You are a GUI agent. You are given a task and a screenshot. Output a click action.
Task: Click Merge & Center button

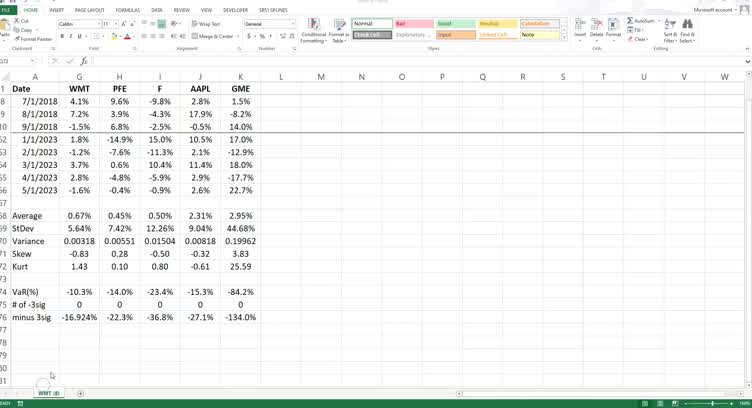tap(212, 36)
